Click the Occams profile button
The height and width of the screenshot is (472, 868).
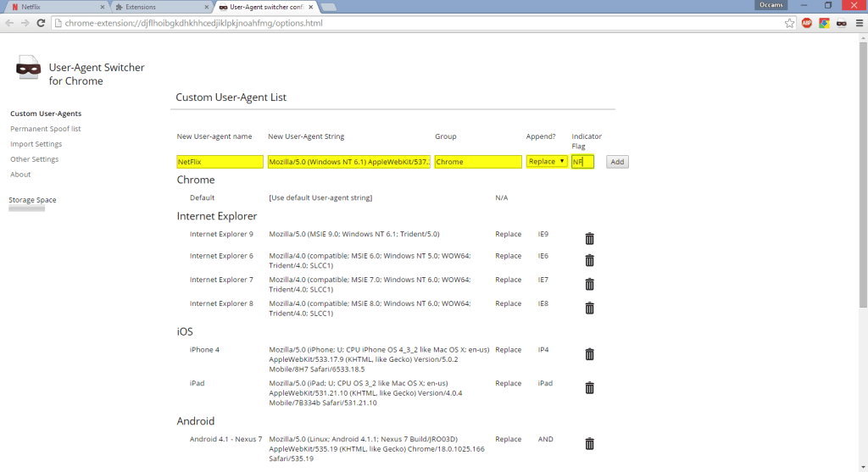click(771, 5)
